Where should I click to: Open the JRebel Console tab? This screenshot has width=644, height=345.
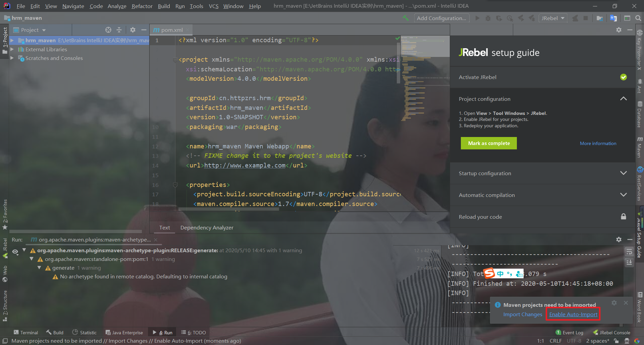coord(612,333)
